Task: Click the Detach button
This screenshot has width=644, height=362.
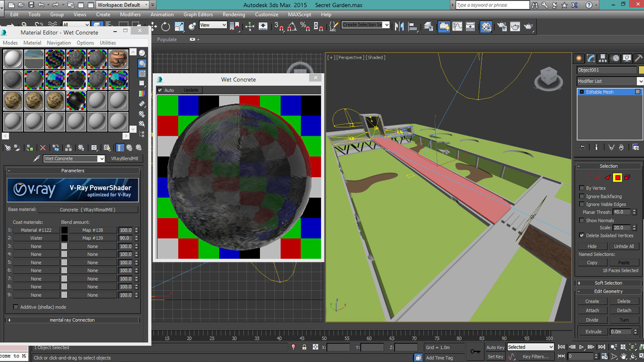Action: tap(624, 311)
